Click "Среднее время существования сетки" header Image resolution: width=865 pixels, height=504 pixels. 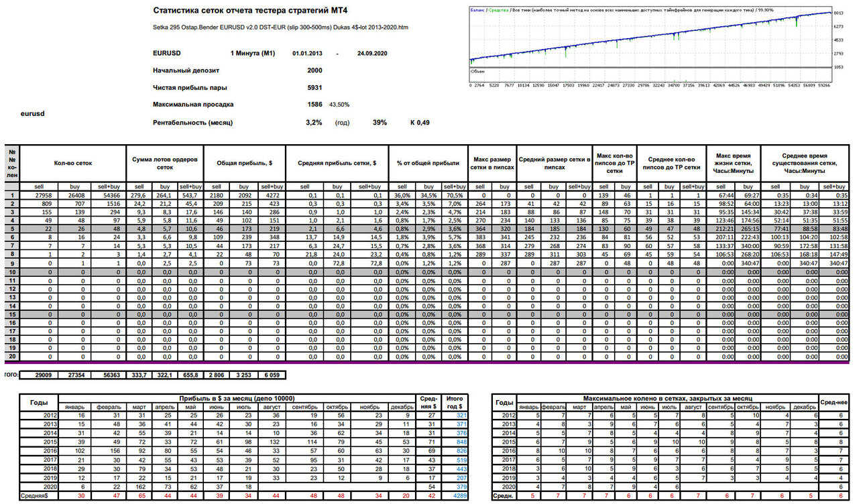click(804, 163)
